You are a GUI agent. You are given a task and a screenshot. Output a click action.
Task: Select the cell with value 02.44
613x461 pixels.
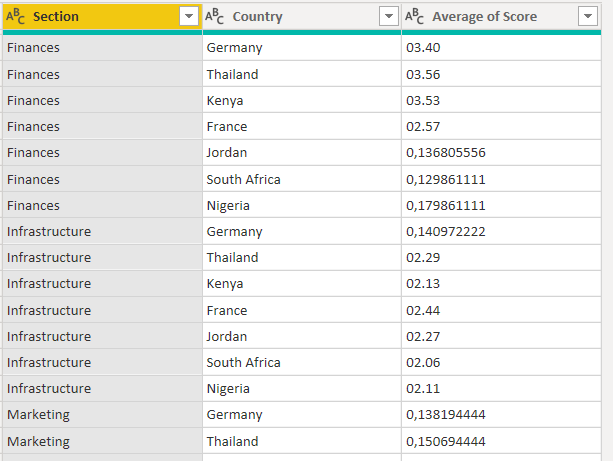[502, 310]
